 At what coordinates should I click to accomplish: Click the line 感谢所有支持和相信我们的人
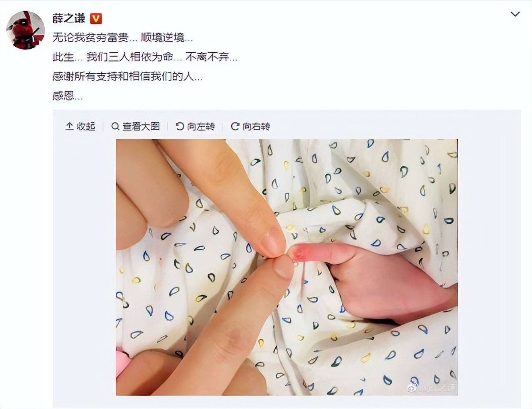128,76
